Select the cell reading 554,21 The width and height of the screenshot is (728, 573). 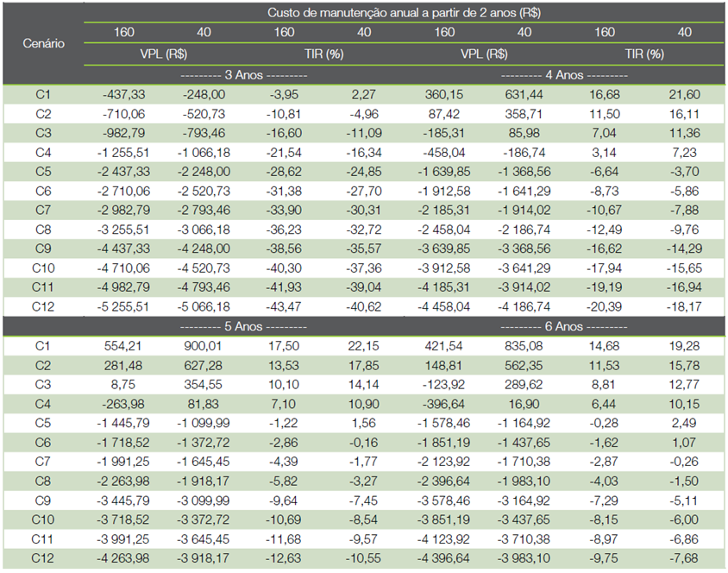[123, 345]
